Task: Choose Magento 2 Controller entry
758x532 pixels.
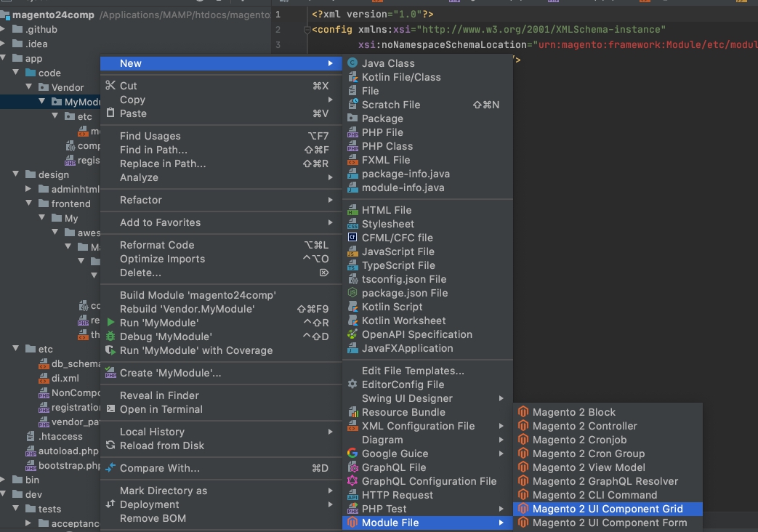Action: (584, 426)
